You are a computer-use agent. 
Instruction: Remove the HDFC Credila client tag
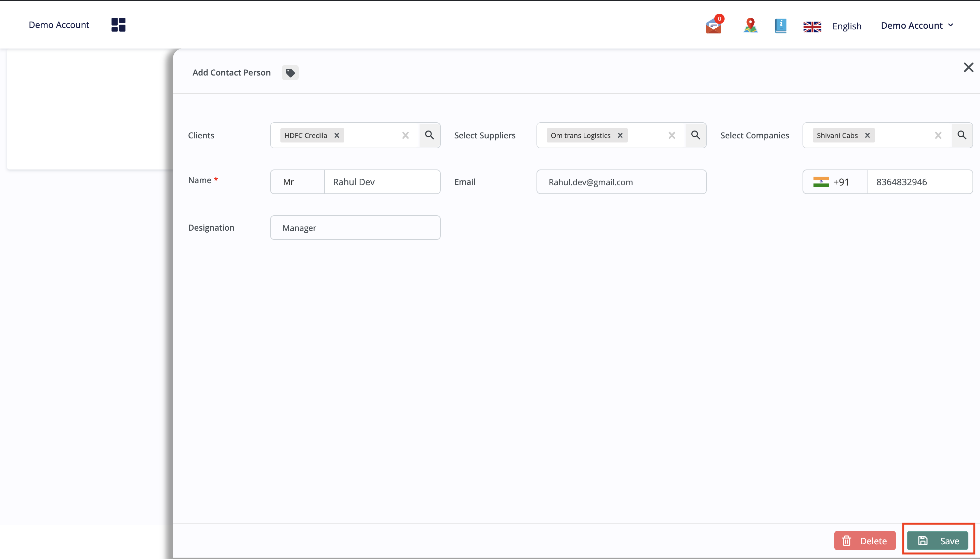tap(336, 136)
